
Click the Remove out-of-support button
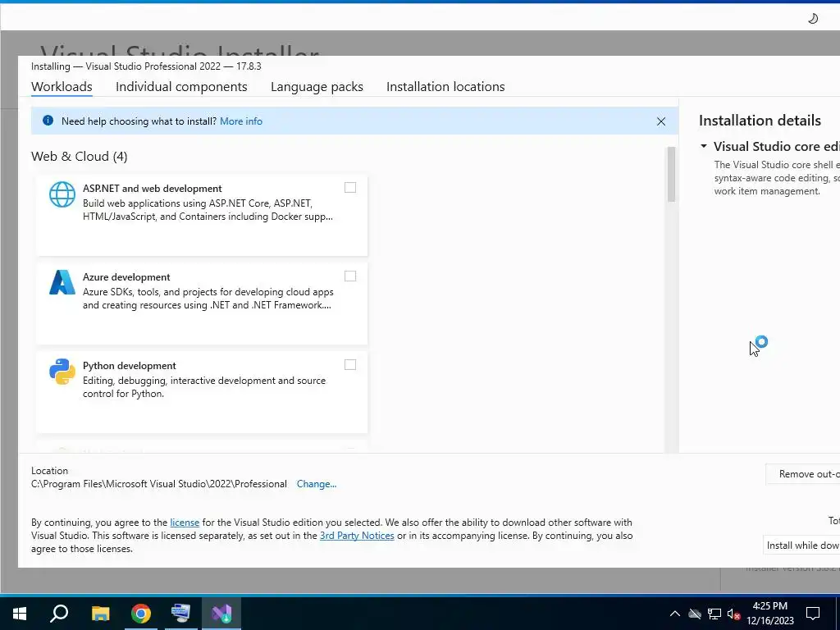803,474
